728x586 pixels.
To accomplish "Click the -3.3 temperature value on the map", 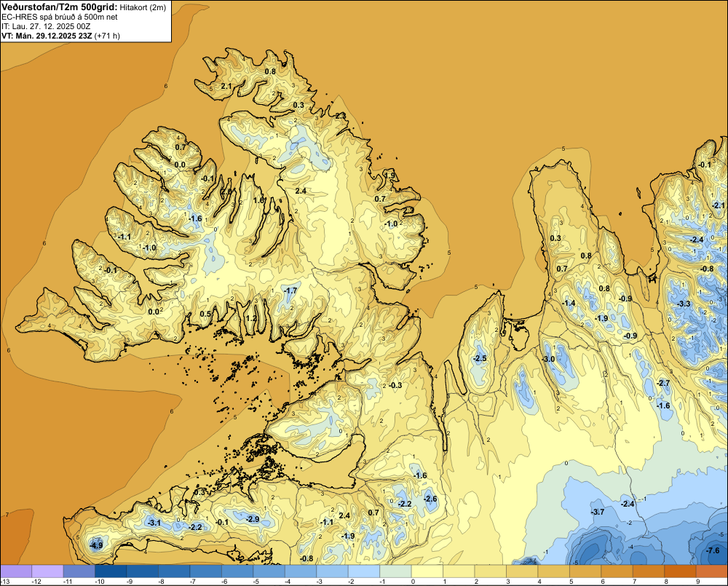I will [684, 304].
